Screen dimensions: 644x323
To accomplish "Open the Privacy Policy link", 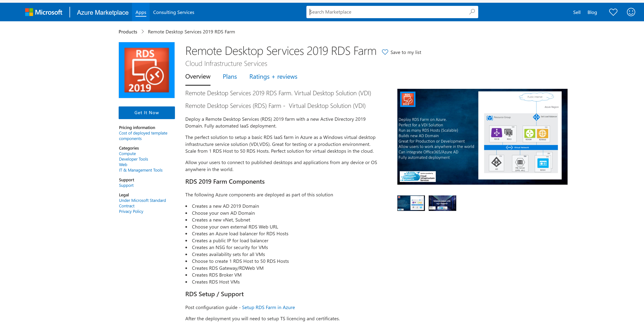I will [x=131, y=211].
